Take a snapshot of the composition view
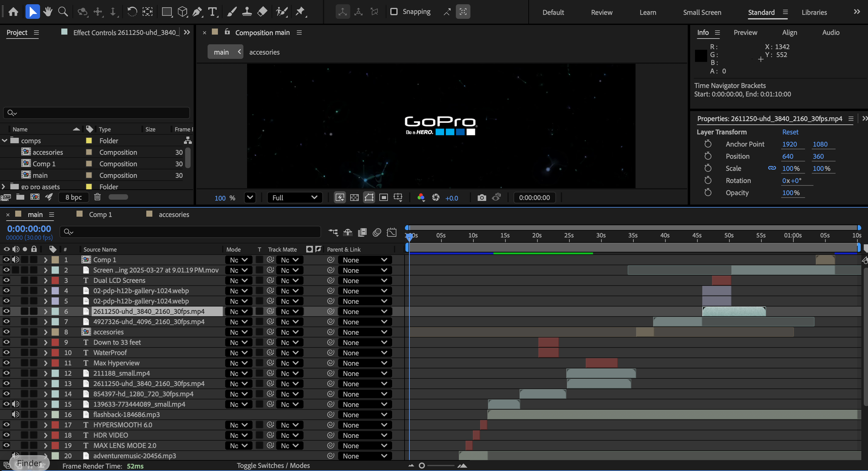868x471 pixels. point(482,198)
